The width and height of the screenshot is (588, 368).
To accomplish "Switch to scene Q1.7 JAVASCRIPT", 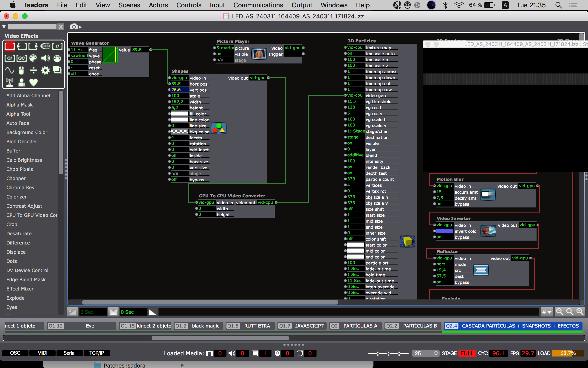I will coord(302,326).
